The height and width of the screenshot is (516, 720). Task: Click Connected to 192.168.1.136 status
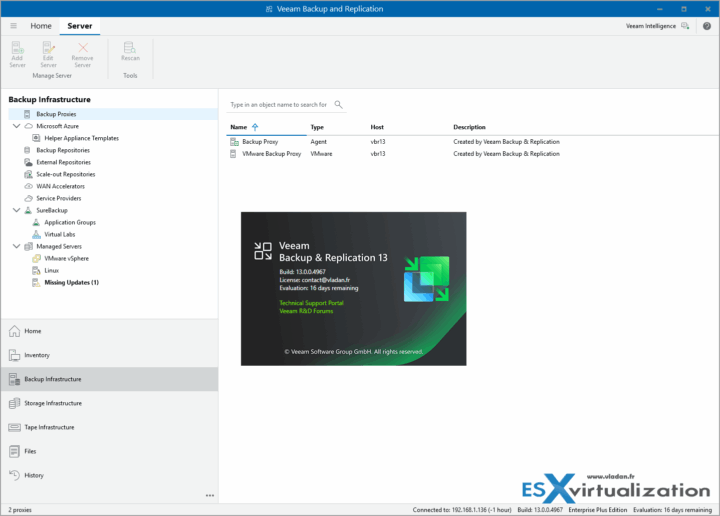tap(462, 510)
